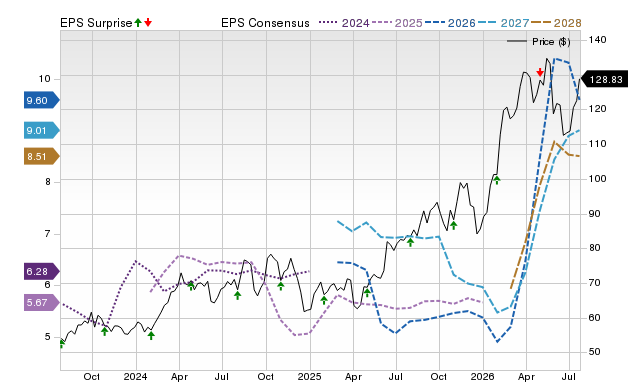The height and width of the screenshot is (382, 640).
Task: Click the 7 tick on the EPS axis
Action: point(48,234)
